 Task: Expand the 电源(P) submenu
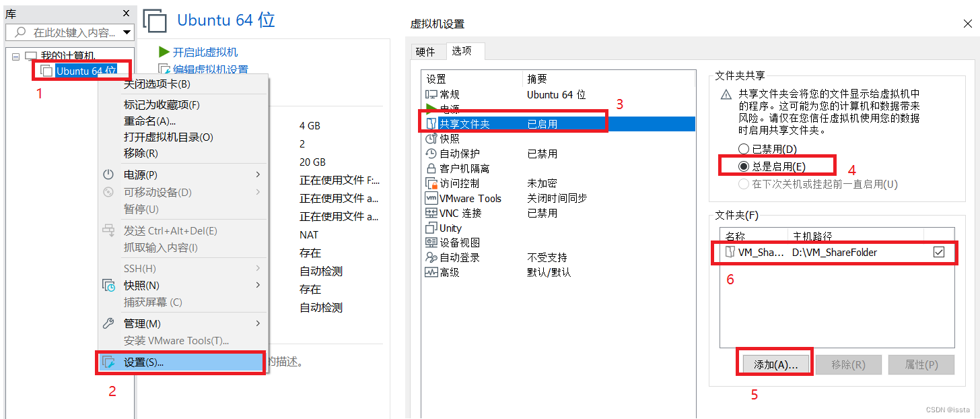coord(258,174)
